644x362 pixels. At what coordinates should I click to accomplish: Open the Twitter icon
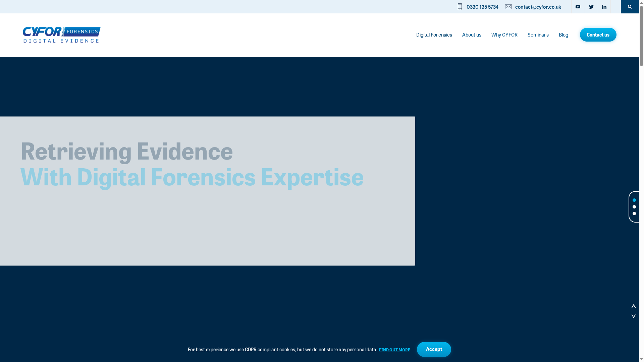(591, 7)
